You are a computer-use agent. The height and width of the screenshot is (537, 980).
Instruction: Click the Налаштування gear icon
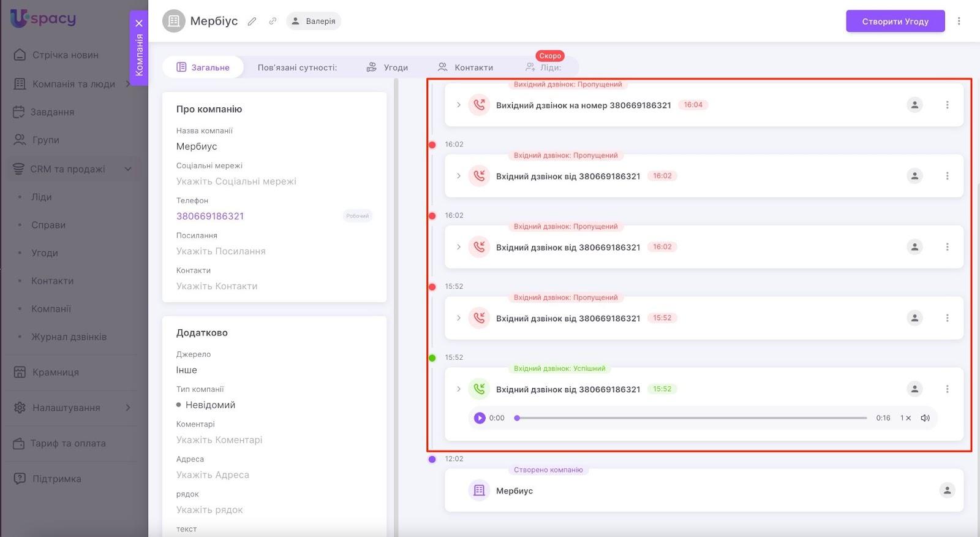tap(20, 408)
